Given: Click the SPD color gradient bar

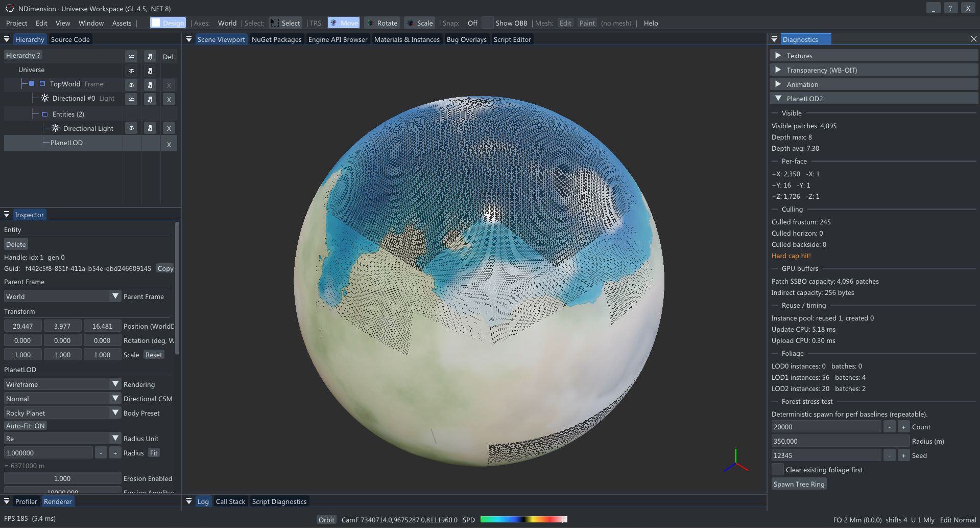Looking at the screenshot, I should pos(523,519).
